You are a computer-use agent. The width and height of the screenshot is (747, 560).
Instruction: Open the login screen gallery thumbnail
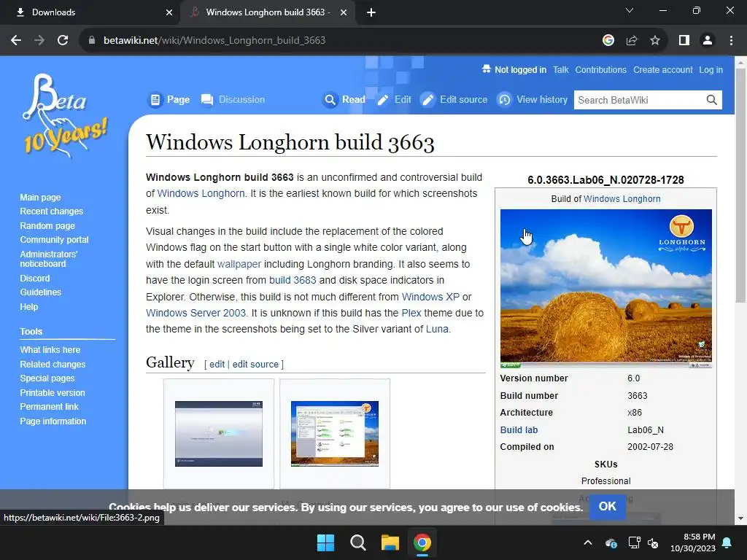click(219, 434)
